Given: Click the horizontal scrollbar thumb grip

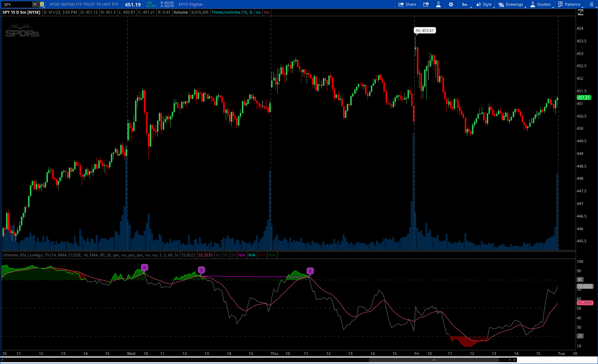Looking at the screenshot, I should [x=434, y=360].
